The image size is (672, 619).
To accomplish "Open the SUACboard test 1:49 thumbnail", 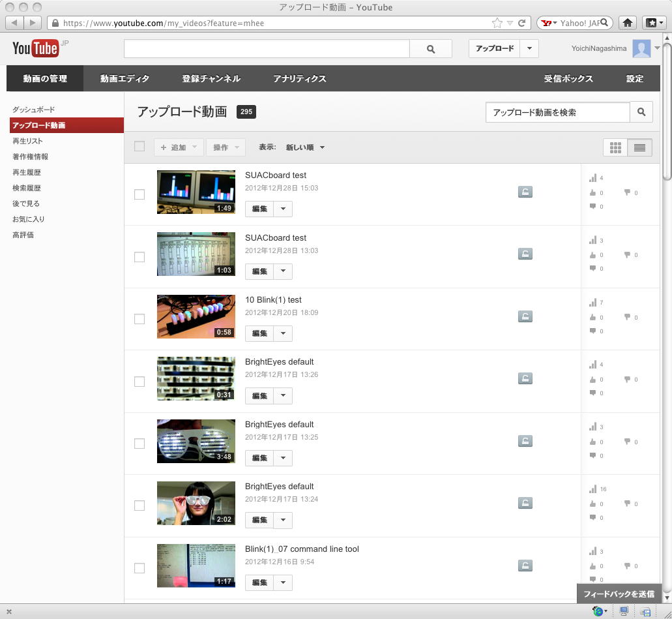I will tap(196, 192).
